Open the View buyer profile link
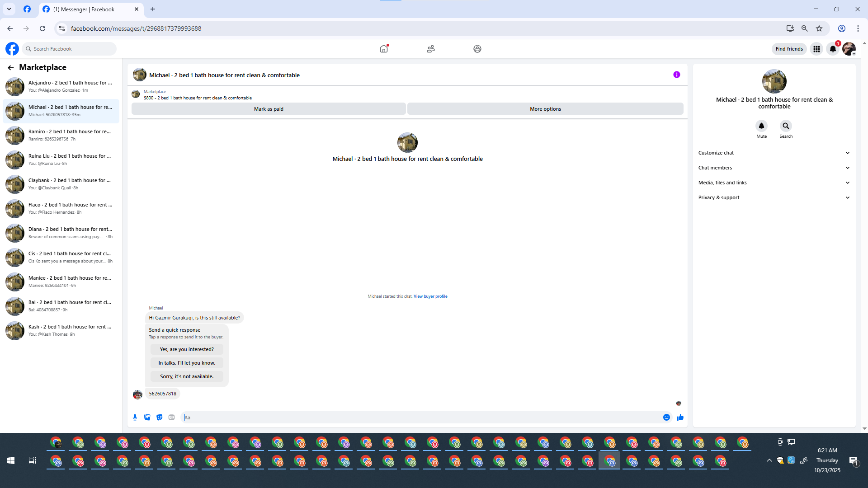 click(x=430, y=296)
